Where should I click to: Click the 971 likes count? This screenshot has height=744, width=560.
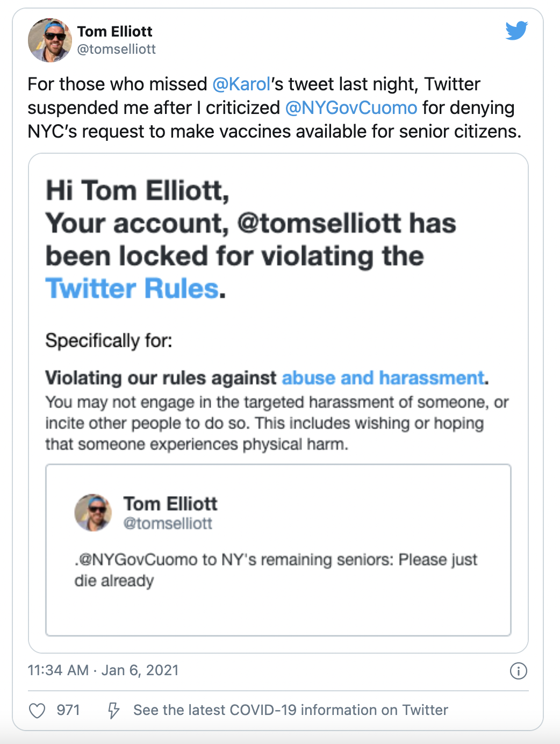coord(68,710)
